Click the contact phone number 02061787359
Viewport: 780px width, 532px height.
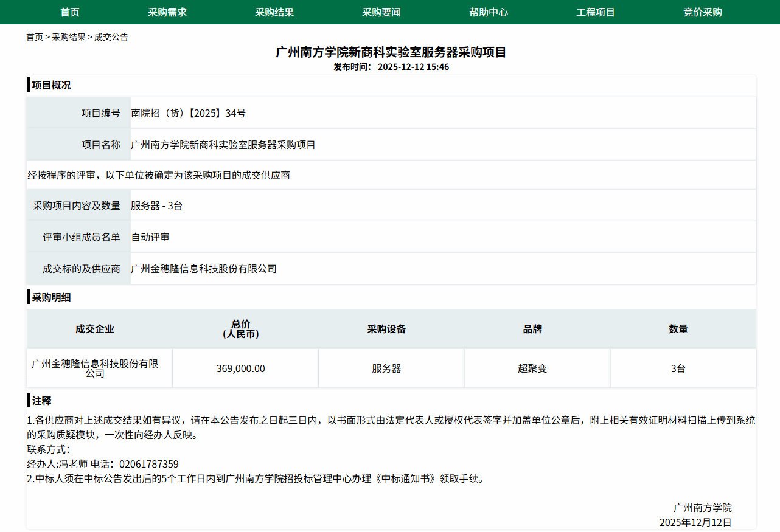coord(149,465)
